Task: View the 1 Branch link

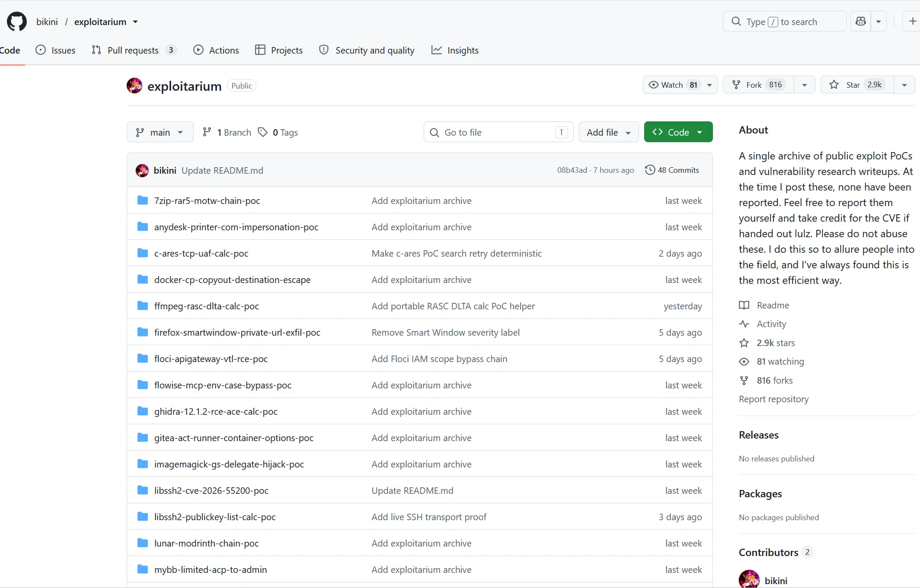Action: pyautogui.click(x=227, y=132)
